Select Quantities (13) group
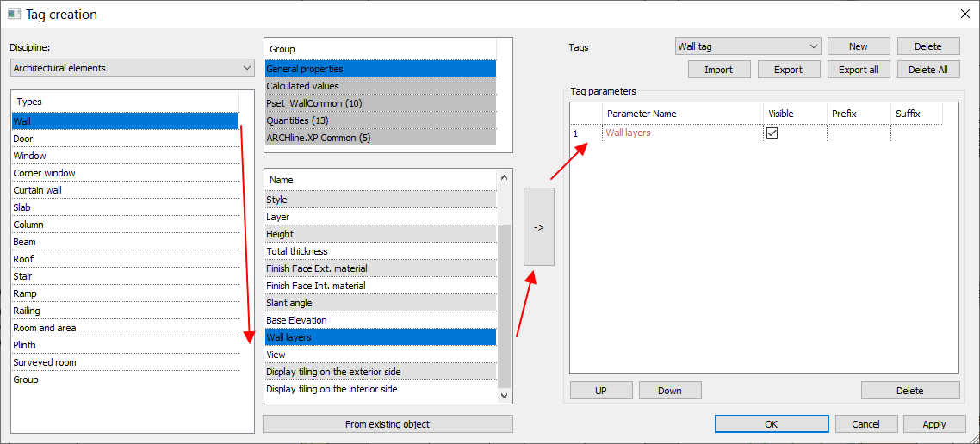980x444 pixels. (x=381, y=120)
